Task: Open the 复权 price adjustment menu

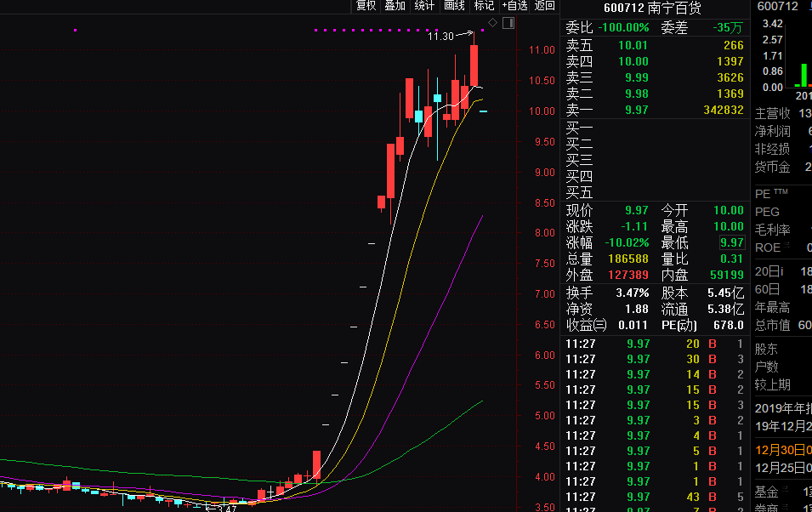Action: coord(366,6)
